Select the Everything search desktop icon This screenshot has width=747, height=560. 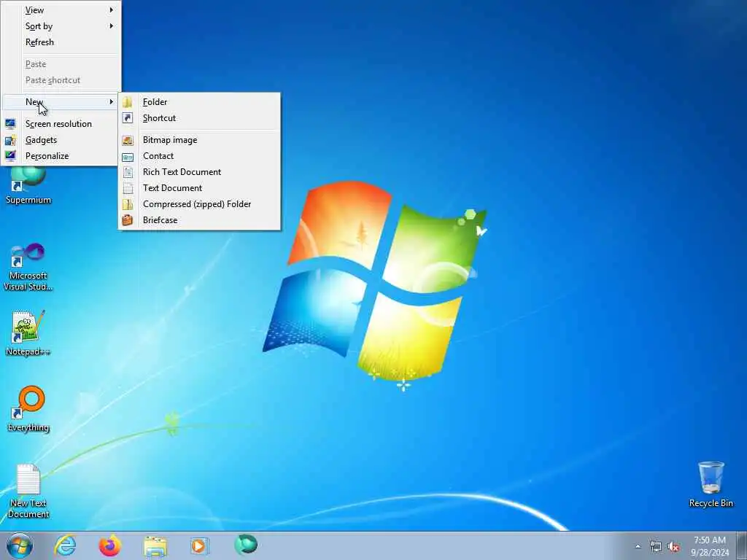point(28,408)
